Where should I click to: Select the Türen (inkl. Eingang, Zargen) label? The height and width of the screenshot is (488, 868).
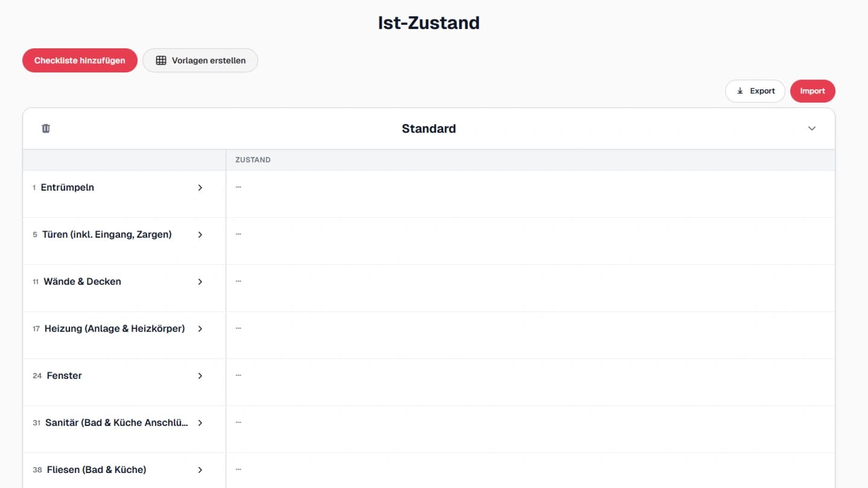[107, 235]
